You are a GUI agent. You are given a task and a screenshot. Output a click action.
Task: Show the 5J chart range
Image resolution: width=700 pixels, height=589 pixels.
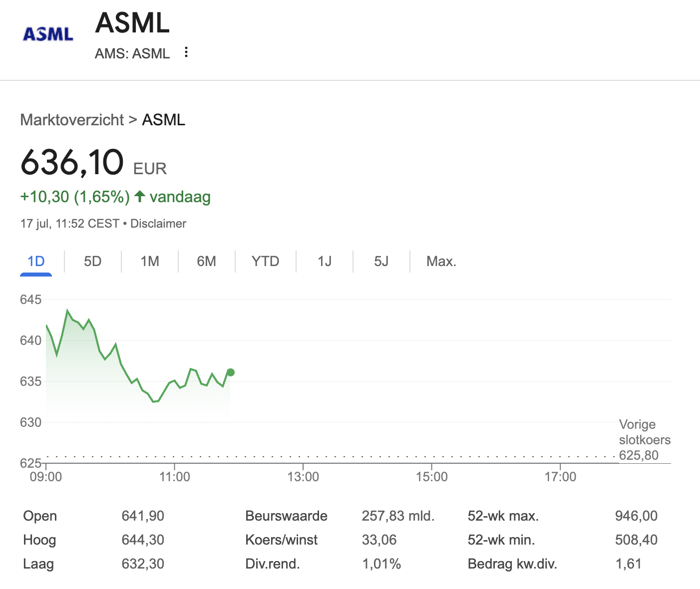(381, 262)
